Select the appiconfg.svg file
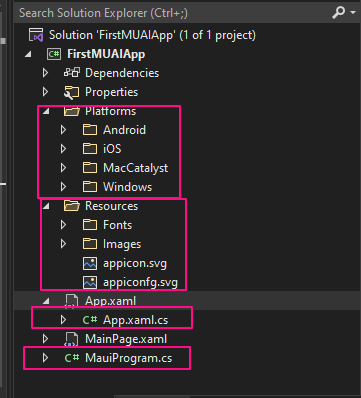The image size is (361, 398). [140, 282]
